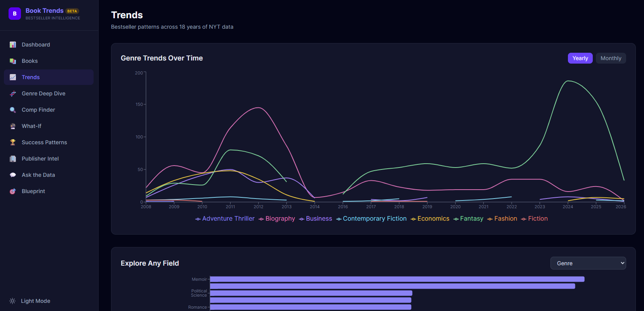Go to the Books section
644x311 pixels.
click(x=49, y=61)
